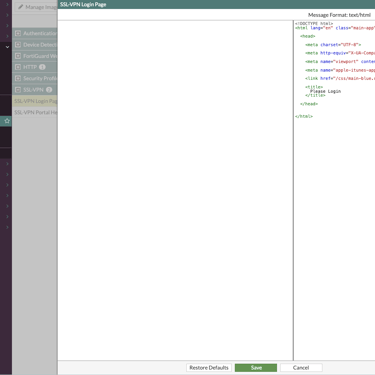Save the SSL-VPN login page changes
Image resolution: width=375 pixels, height=375 pixels.
point(256,368)
